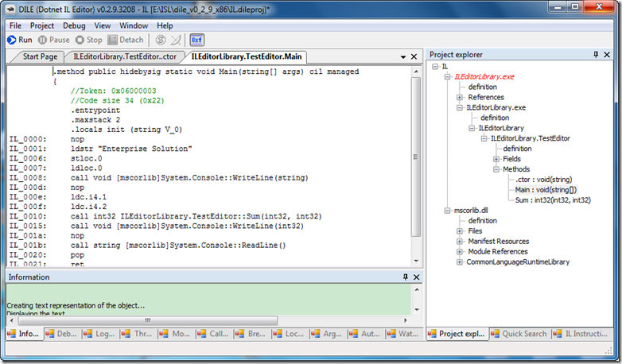Click the Stop toolbar button

pos(89,40)
